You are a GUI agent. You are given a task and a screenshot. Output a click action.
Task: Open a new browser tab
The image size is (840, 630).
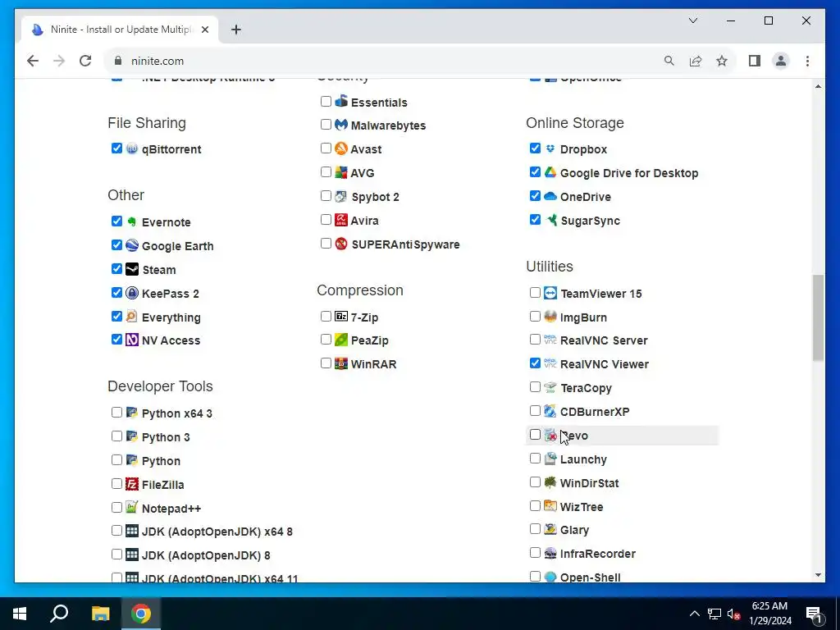[236, 30]
